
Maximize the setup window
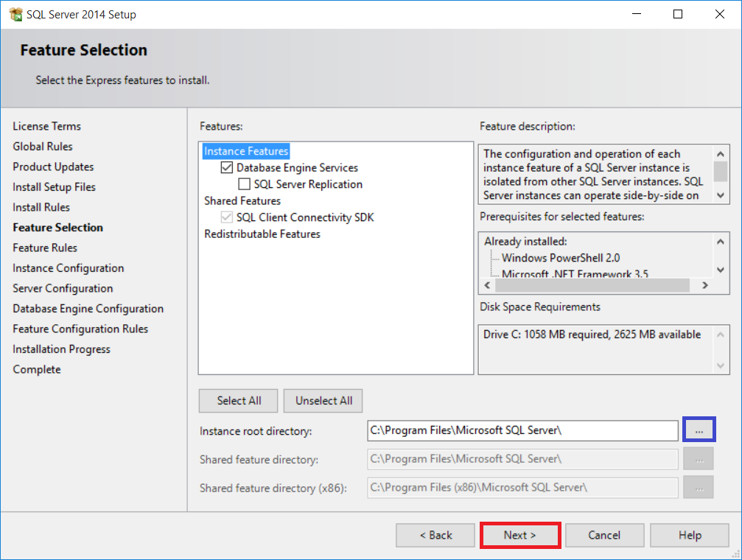678,14
